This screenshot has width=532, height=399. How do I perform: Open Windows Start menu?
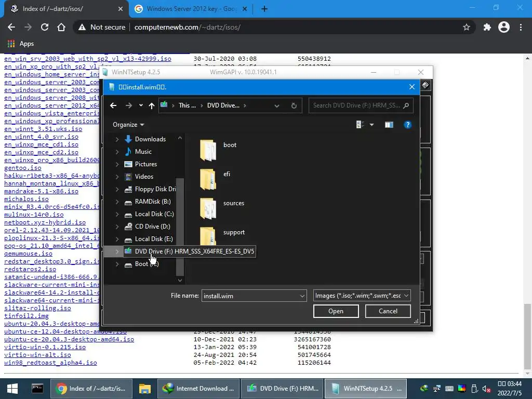12,389
